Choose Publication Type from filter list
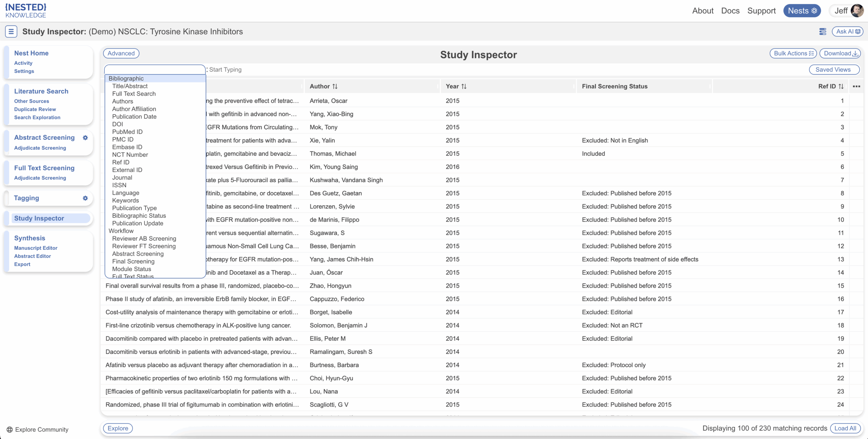Screen dimensions: 868x439 (134, 208)
